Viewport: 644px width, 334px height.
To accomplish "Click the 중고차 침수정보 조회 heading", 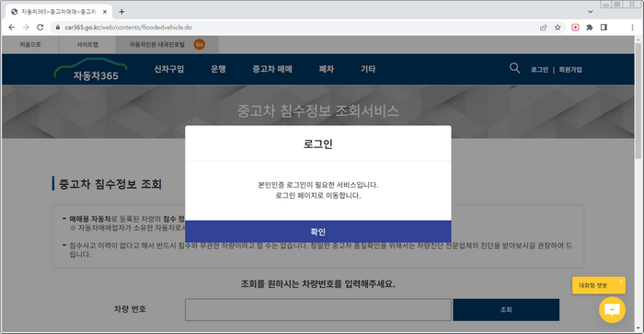I will pyautogui.click(x=110, y=184).
